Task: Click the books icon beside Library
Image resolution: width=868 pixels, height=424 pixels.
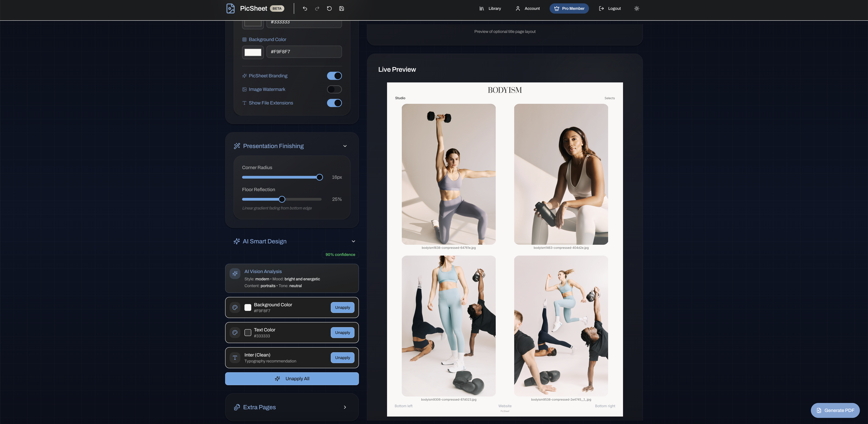Action: coord(481,8)
